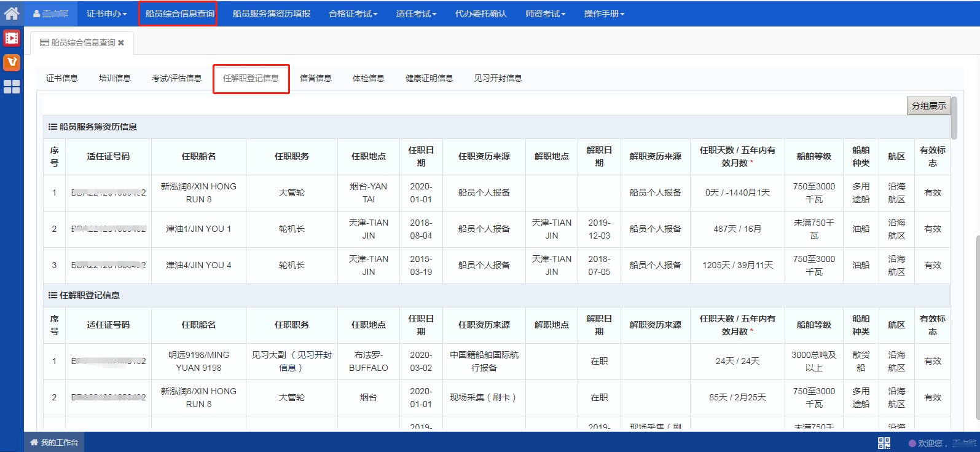Viewport: 980px width, 452px height.
Task: Expand the 证书申办 dropdown menu
Action: 106,14
